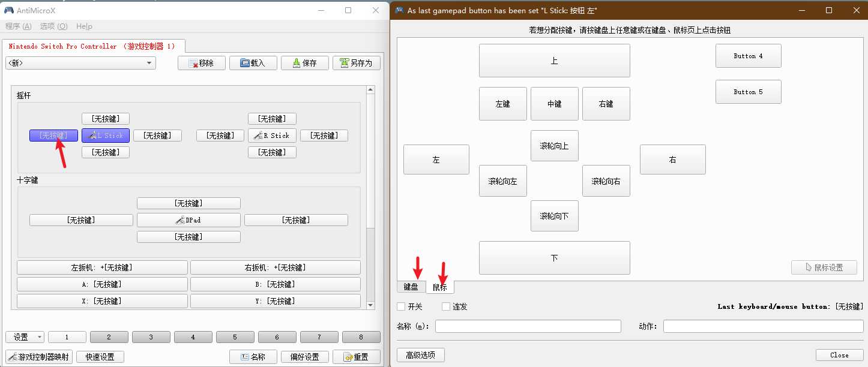
Task: Select the Nintendo Switch Pro Controller tab
Action: tap(92, 46)
